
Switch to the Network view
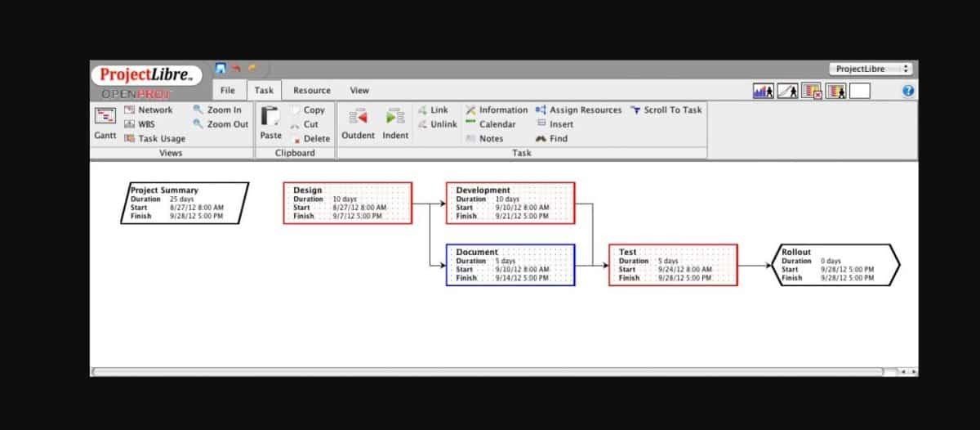click(x=148, y=110)
